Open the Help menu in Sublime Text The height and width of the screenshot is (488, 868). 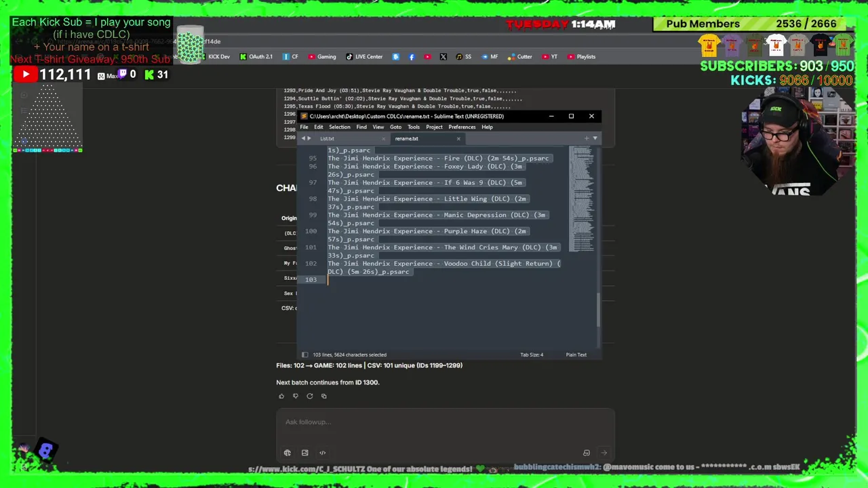click(487, 127)
